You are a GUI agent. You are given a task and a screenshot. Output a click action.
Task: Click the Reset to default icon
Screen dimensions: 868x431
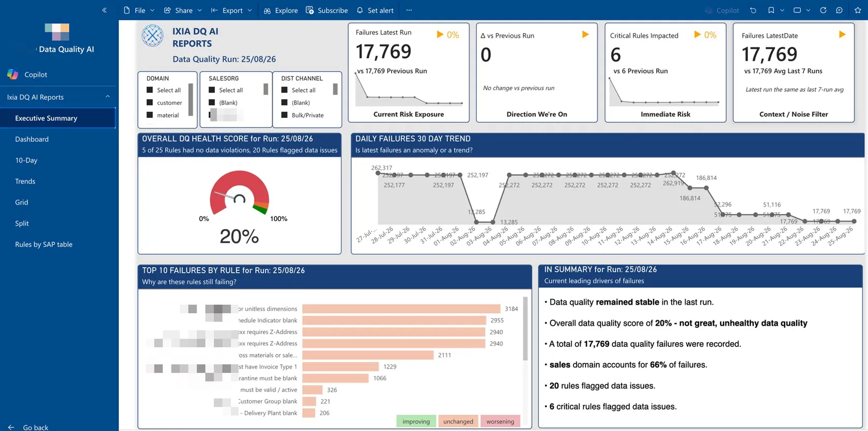click(753, 10)
